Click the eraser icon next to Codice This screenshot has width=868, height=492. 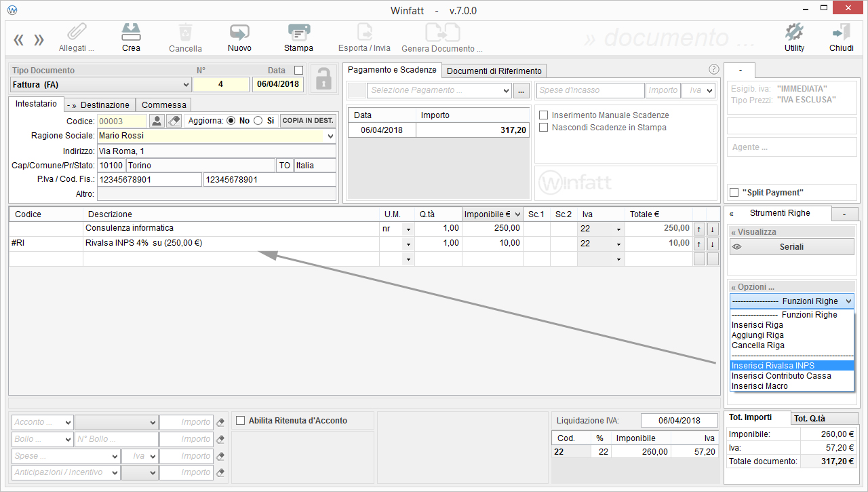point(174,121)
